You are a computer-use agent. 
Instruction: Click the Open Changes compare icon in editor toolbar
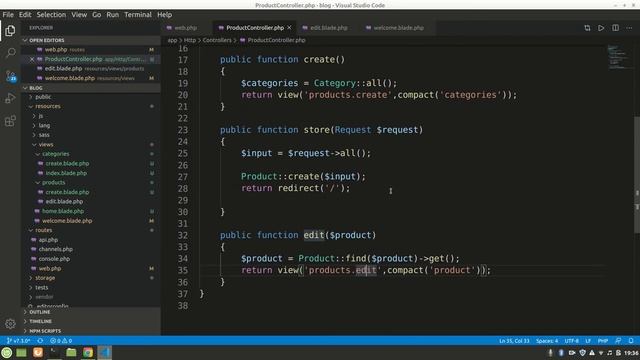click(587, 28)
